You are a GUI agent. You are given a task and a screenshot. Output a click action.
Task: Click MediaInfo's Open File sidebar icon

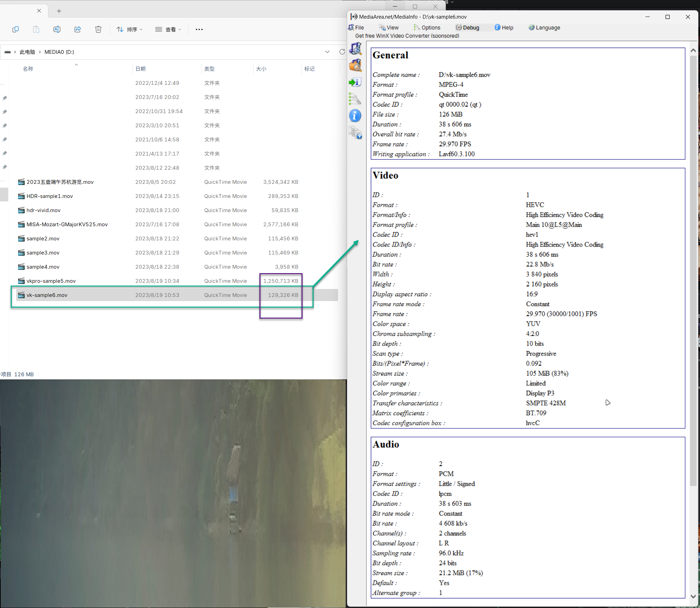pos(355,49)
